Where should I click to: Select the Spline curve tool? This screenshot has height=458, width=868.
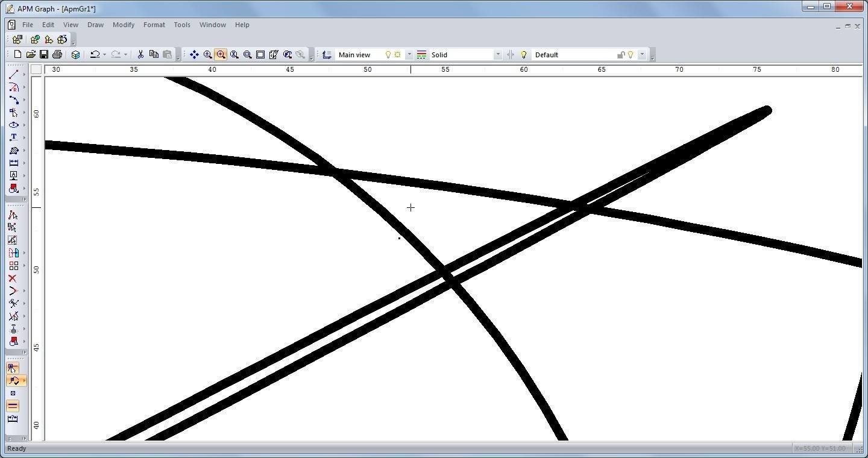(x=13, y=99)
